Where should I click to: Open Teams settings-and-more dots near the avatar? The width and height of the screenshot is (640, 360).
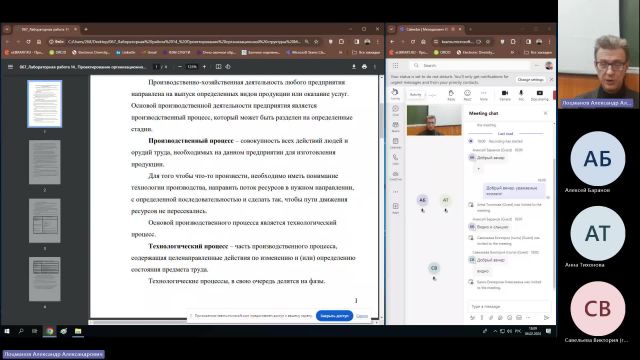click(537, 66)
